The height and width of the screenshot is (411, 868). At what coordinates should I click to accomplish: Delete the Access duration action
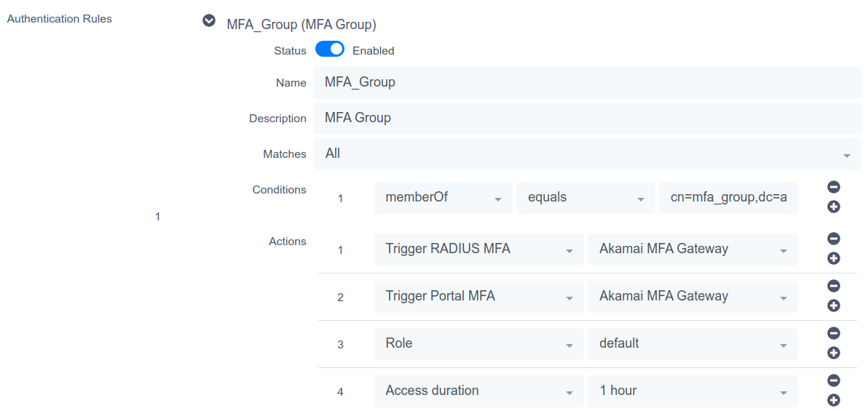point(834,380)
